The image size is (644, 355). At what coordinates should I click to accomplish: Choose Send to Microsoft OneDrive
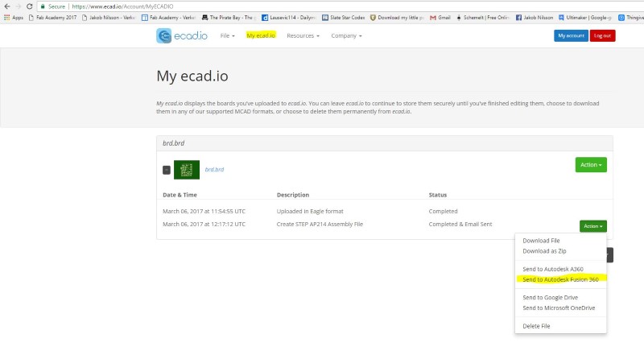(559, 308)
